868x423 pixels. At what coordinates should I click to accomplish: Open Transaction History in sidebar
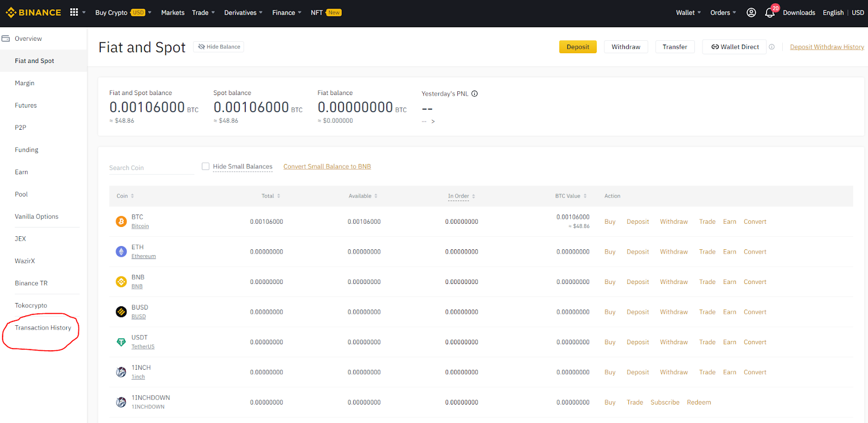pyautogui.click(x=43, y=328)
